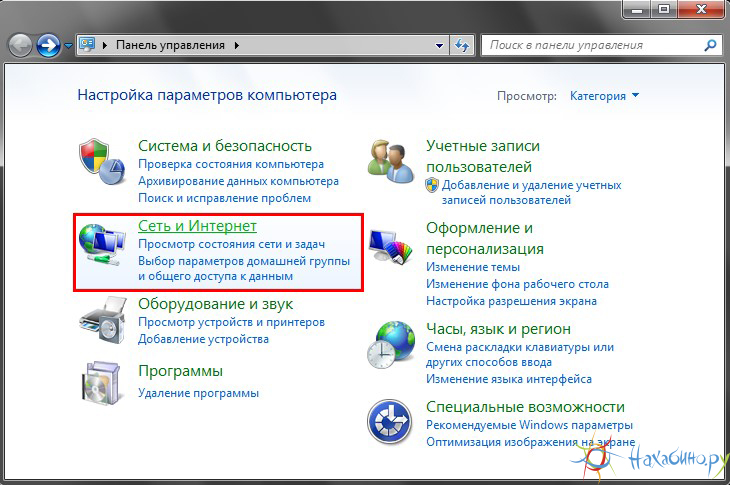
Task: Expand the breadcrumb arrow after Панель управления
Action: (x=237, y=45)
